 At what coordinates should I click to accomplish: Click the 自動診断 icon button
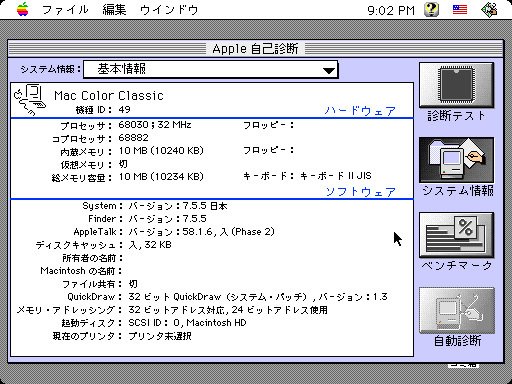click(x=456, y=310)
